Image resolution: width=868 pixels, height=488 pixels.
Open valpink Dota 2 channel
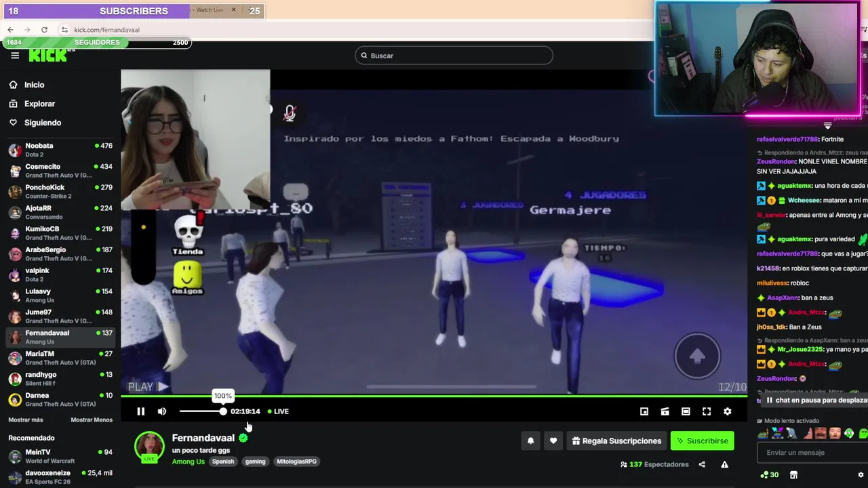point(60,274)
